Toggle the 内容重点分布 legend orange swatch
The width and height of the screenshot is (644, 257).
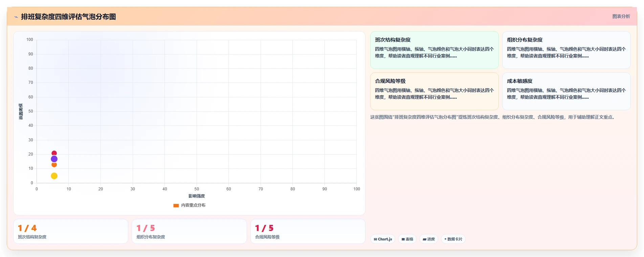[x=176, y=205]
